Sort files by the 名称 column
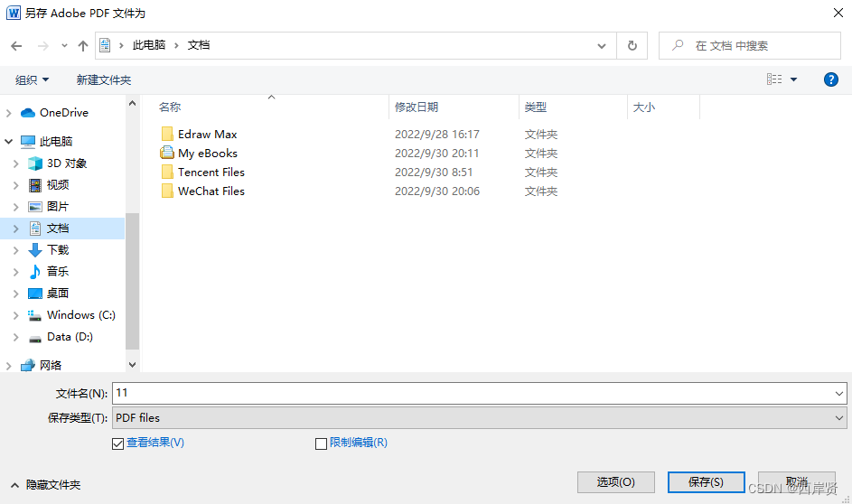The width and height of the screenshot is (852, 504). pyautogui.click(x=170, y=107)
